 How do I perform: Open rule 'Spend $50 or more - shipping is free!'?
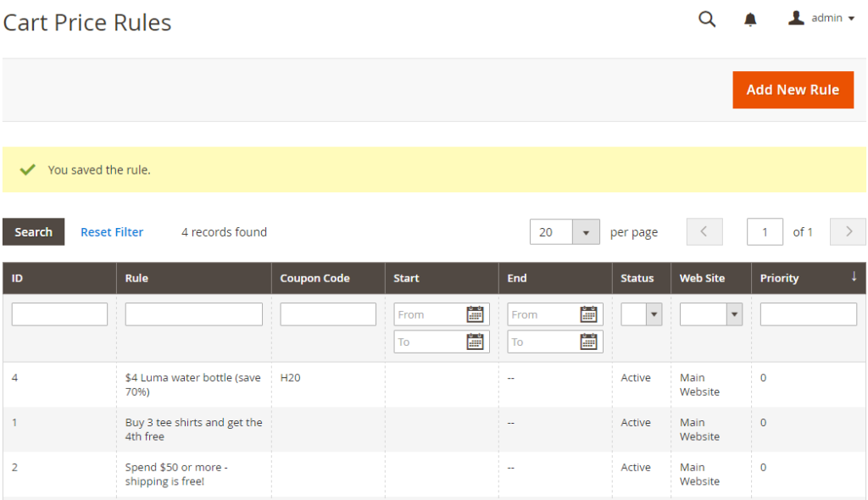[x=176, y=474]
